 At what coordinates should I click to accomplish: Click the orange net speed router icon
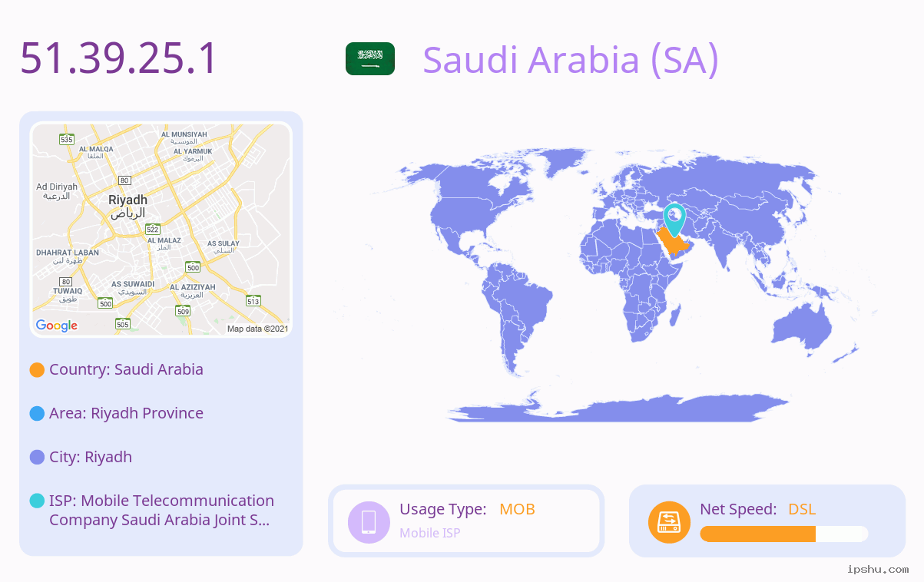[x=669, y=522]
